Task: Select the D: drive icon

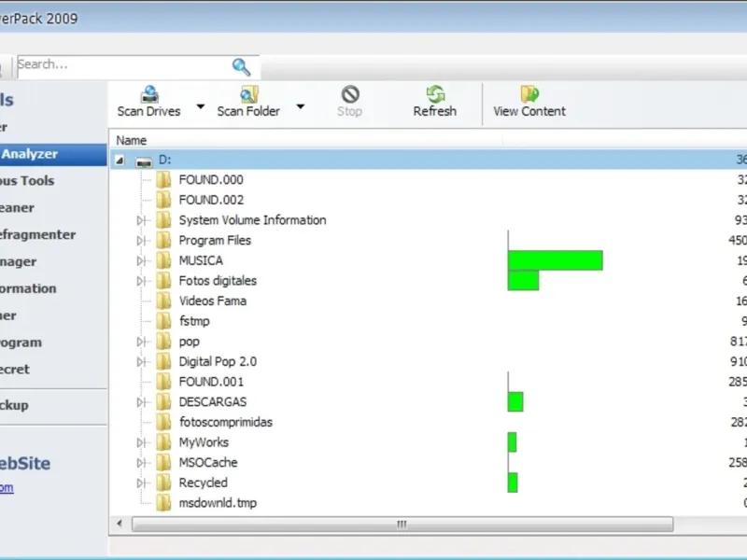Action: (144, 162)
